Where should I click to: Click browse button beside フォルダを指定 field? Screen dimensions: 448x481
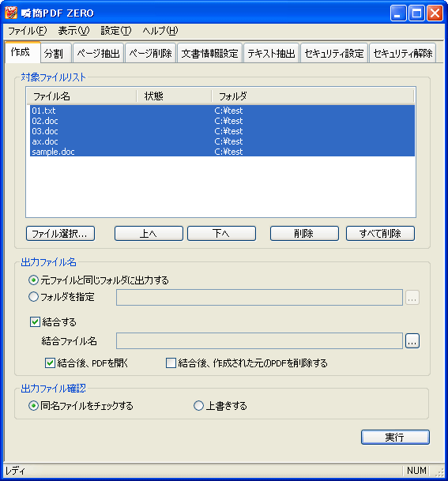[412, 297]
